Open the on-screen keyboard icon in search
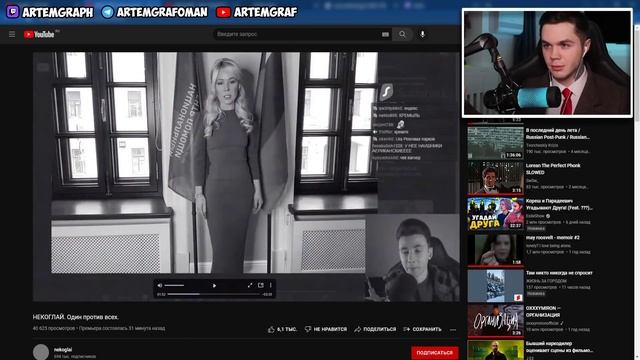 [x=385, y=35]
